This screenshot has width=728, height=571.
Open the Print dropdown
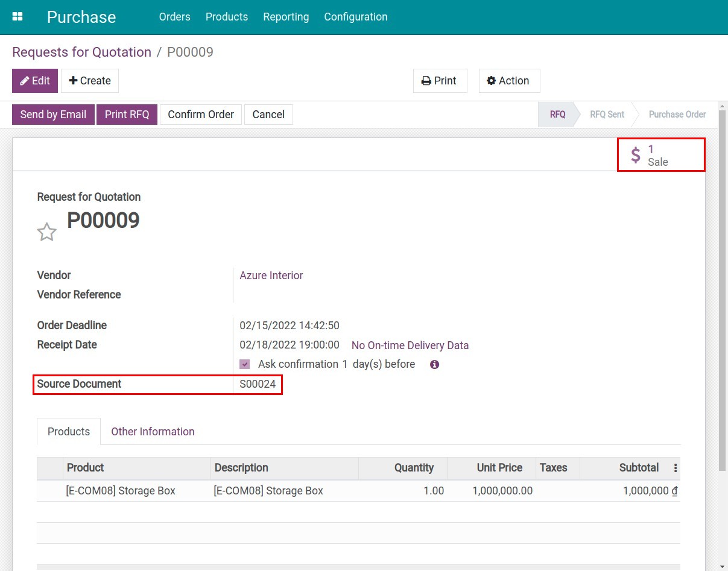click(440, 81)
